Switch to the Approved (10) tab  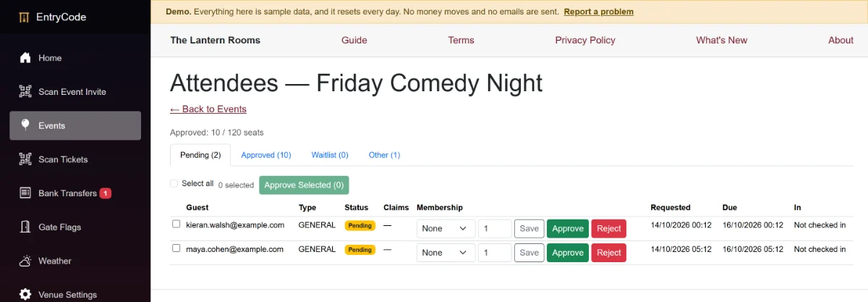[x=266, y=155]
